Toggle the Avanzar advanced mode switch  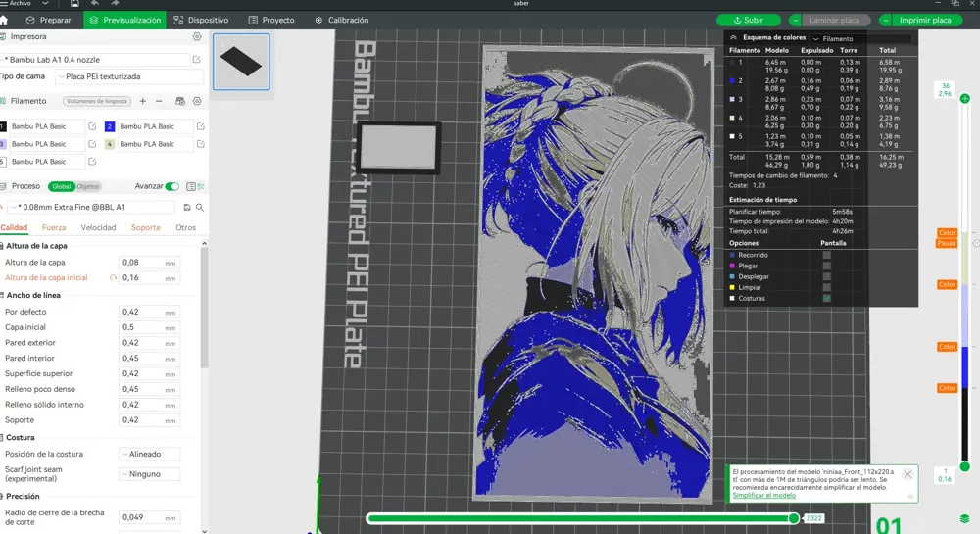coord(172,186)
